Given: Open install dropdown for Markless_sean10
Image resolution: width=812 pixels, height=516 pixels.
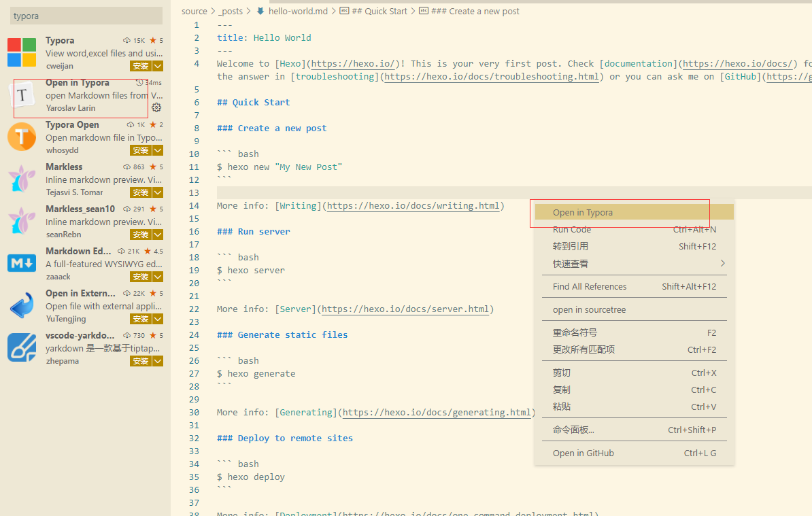Looking at the screenshot, I should point(158,235).
